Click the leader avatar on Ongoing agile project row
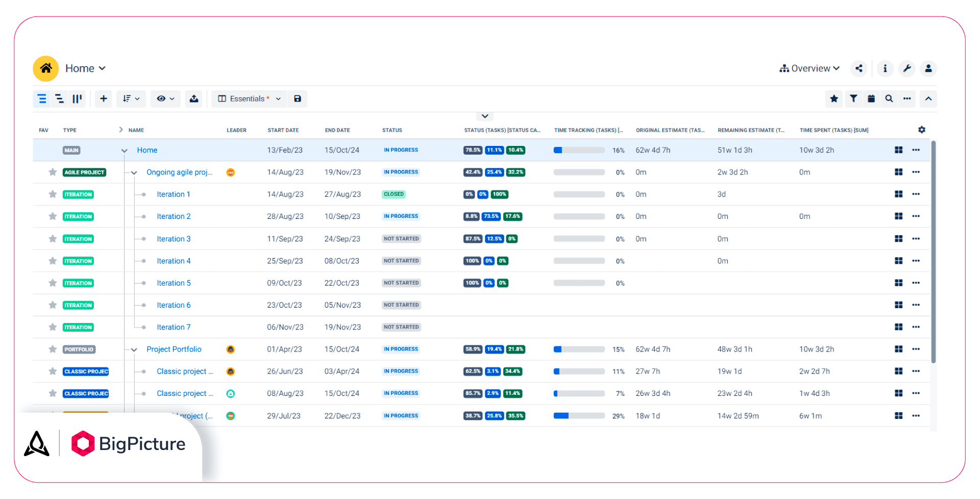Viewport: 980px width, 499px height. pos(231,172)
